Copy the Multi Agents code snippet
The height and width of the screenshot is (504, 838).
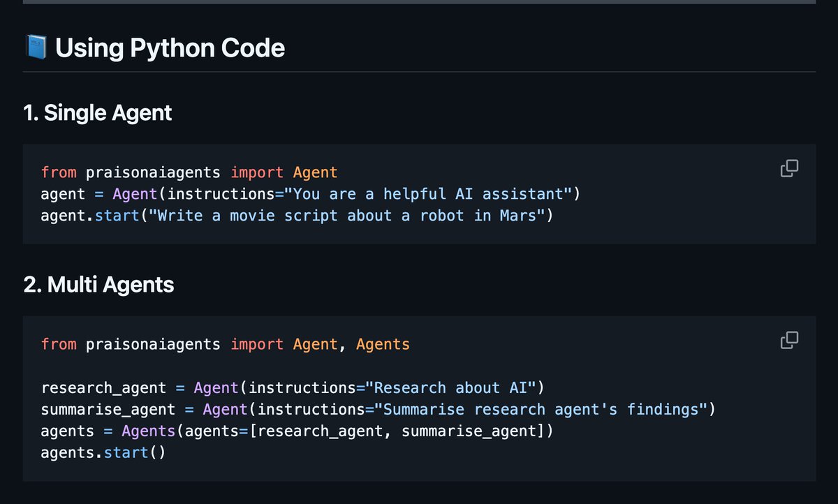(x=789, y=340)
